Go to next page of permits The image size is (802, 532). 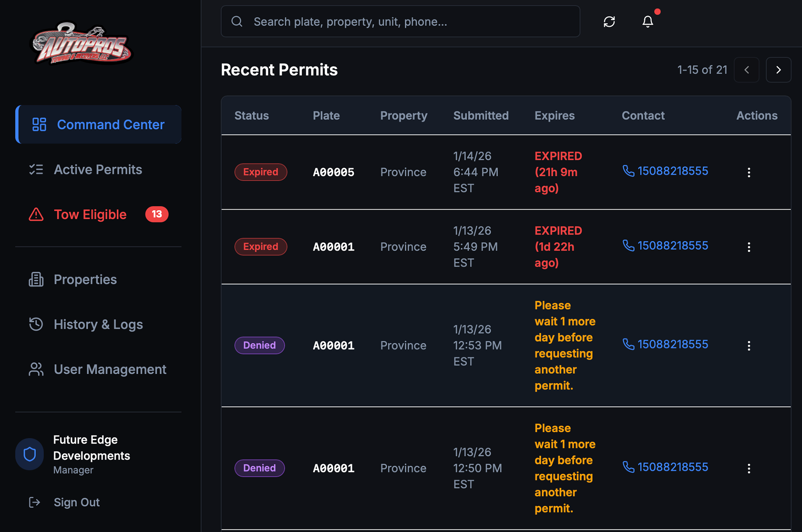click(x=778, y=70)
